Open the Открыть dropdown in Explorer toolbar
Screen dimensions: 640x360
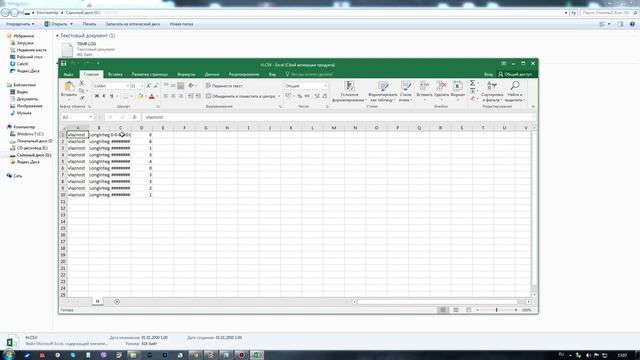click(x=72, y=24)
